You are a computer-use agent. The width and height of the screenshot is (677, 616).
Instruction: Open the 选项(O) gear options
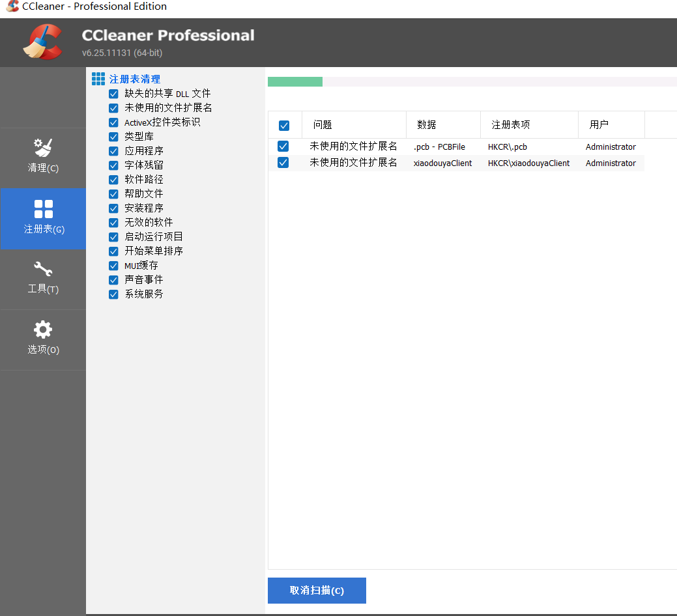click(43, 339)
